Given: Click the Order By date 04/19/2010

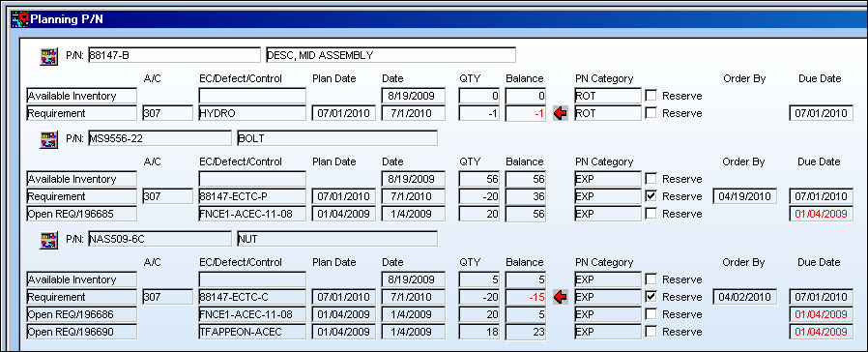Looking at the screenshot, I should coord(744,196).
